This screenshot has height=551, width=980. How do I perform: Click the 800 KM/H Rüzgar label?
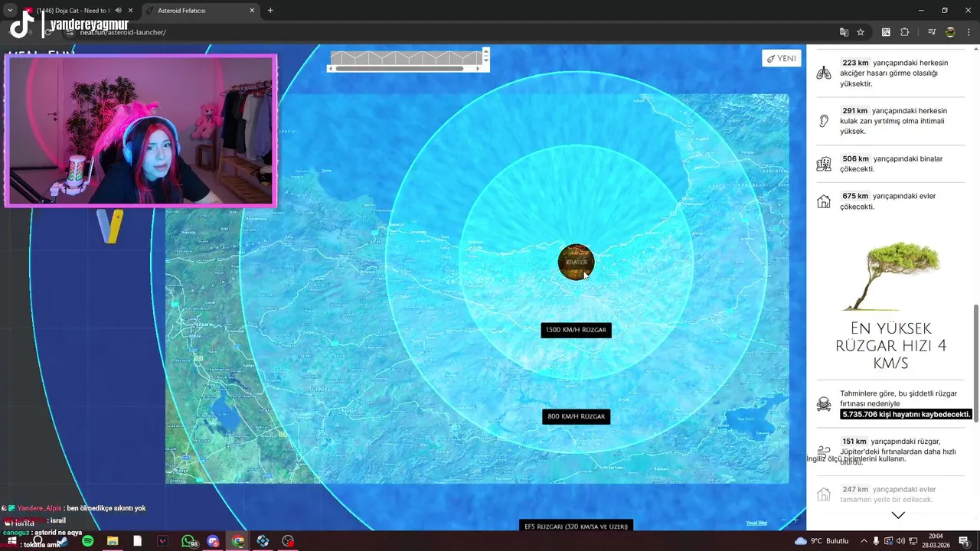[x=576, y=416]
